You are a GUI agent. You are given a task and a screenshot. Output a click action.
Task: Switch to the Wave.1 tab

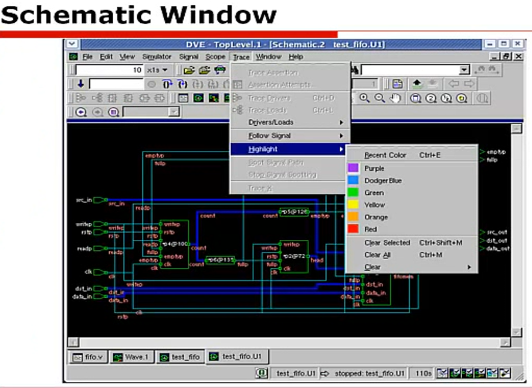(x=132, y=357)
